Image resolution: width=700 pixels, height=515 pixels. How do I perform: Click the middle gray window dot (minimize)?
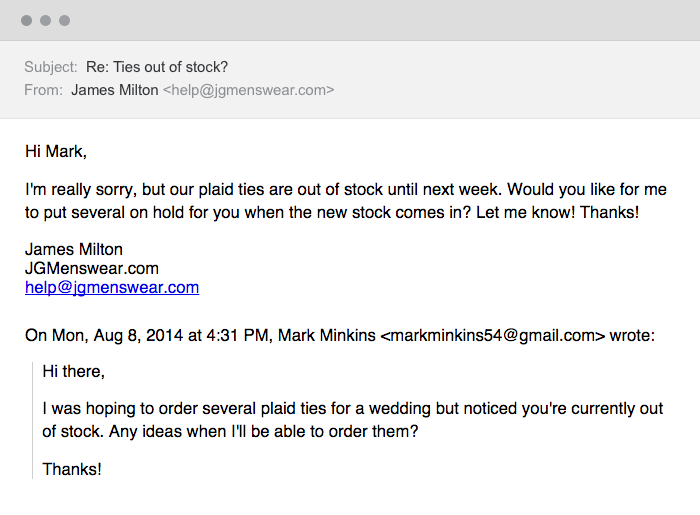point(45,21)
